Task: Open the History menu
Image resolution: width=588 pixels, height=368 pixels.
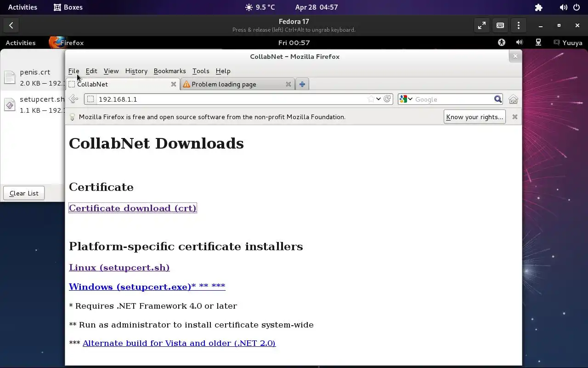Action: [x=136, y=71]
